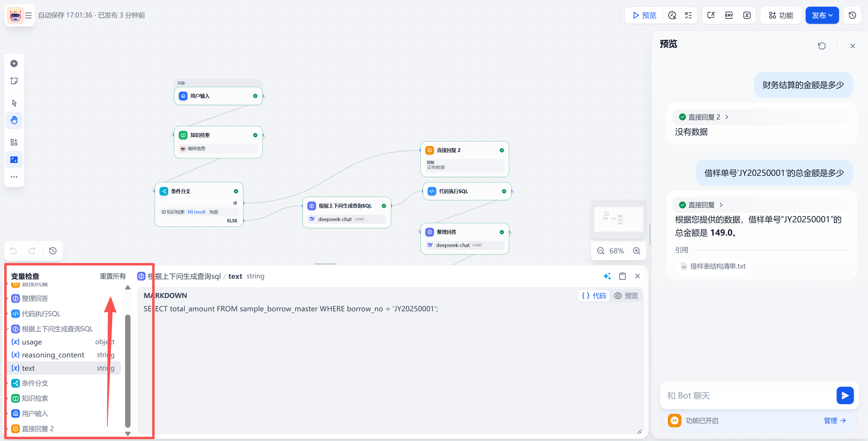Toggle the variable inspector panel icon

tap(747, 15)
